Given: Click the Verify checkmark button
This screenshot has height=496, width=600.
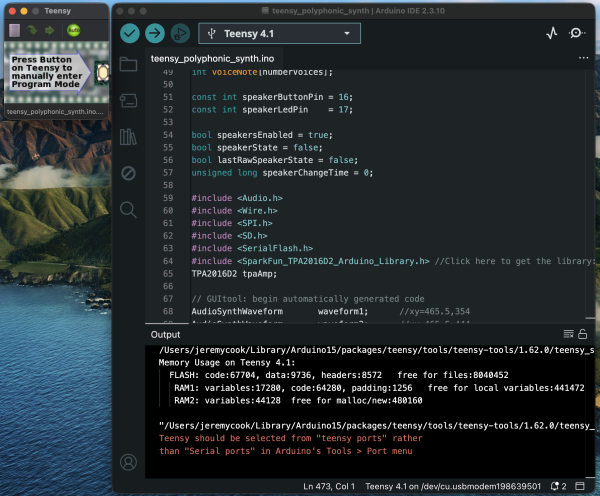Looking at the screenshot, I should tap(130, 33).
